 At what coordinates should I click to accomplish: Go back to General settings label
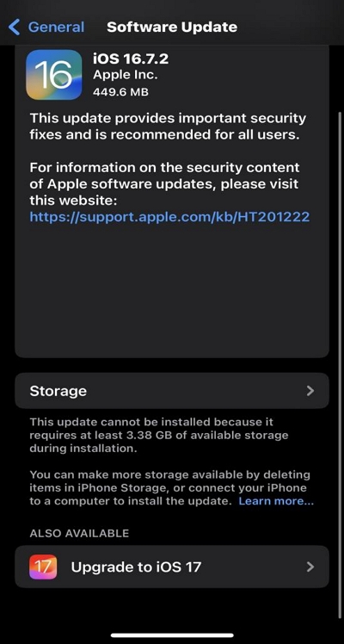[x=56, y=27]
